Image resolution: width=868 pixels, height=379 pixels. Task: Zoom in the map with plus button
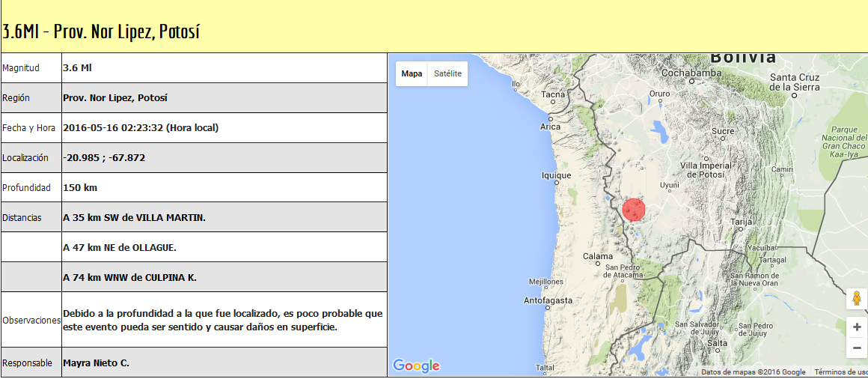click(x=857, y=327)
